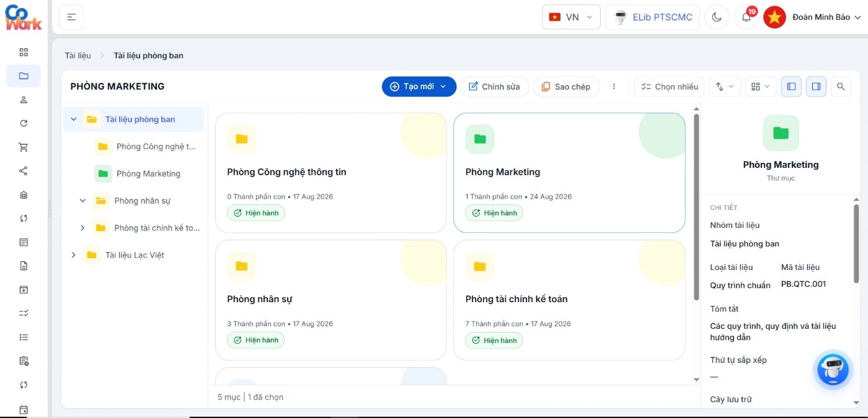Open the shopping cart sidebar icon
Image resolution: width=868 pixels, height=418 pixels.
[24, 147]
